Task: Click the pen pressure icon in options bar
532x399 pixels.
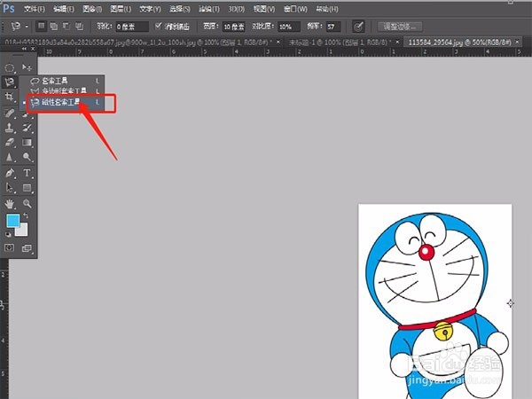Action: point(358,27)
